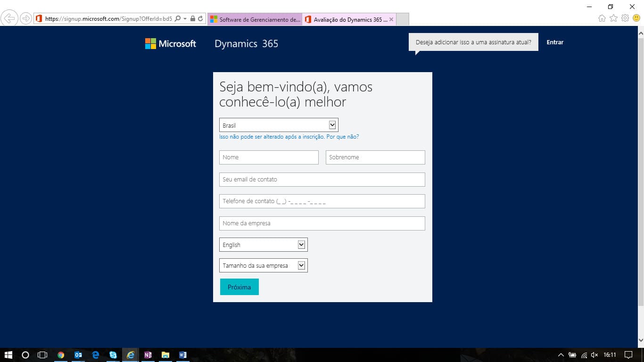Click the browser back arrow button
The image size is (644, 362).
click(9, 19)
